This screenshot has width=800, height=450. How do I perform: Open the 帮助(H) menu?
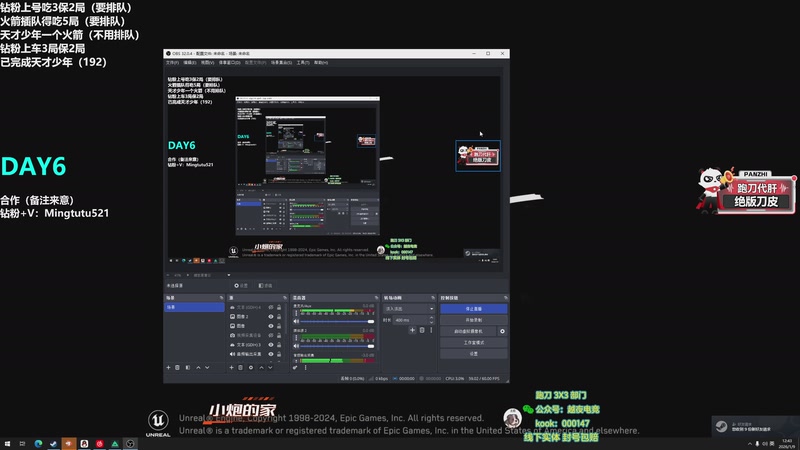coord(321,62)
